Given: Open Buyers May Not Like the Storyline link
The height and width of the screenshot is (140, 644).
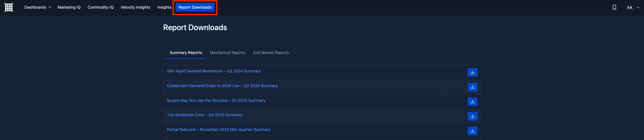Looking at the screenshot, I should point(216,101).
